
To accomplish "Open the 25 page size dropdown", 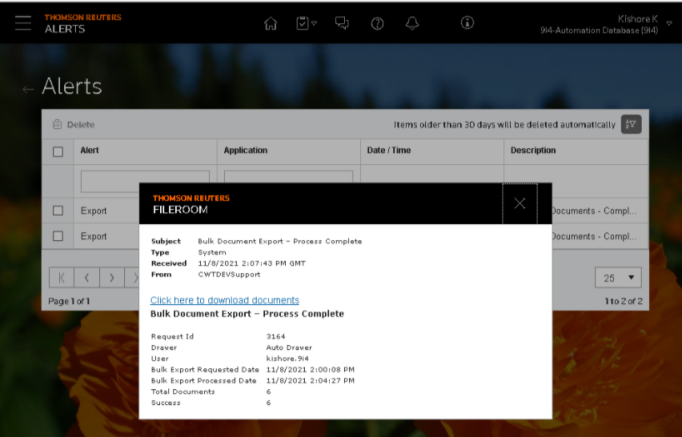I will click(618, 278).
